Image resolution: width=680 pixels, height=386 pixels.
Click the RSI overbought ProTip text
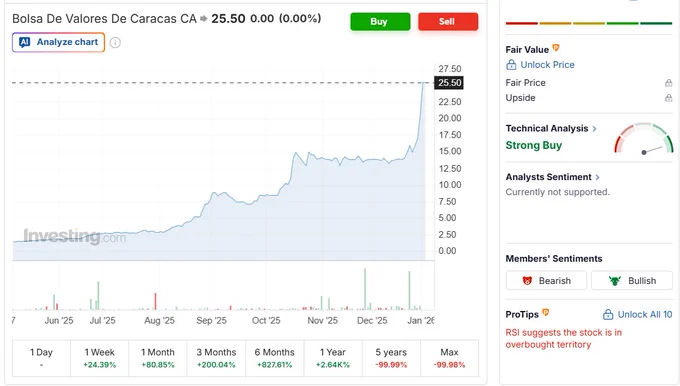[563, 338]
